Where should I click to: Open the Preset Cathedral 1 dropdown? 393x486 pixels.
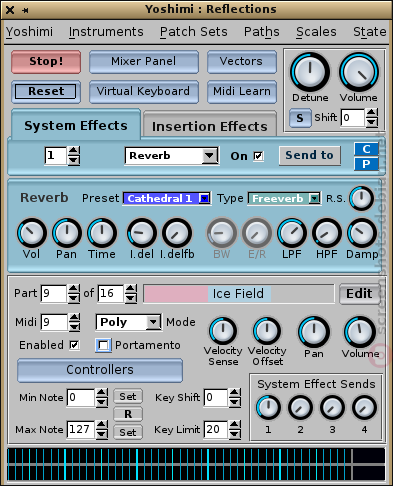click(x=167, y=198)
